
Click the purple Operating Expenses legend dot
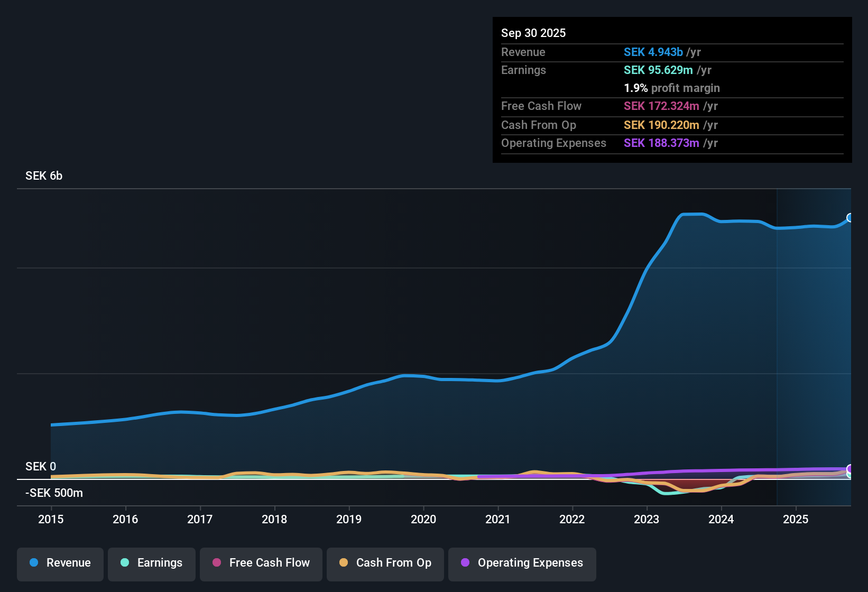click(465, 563)
